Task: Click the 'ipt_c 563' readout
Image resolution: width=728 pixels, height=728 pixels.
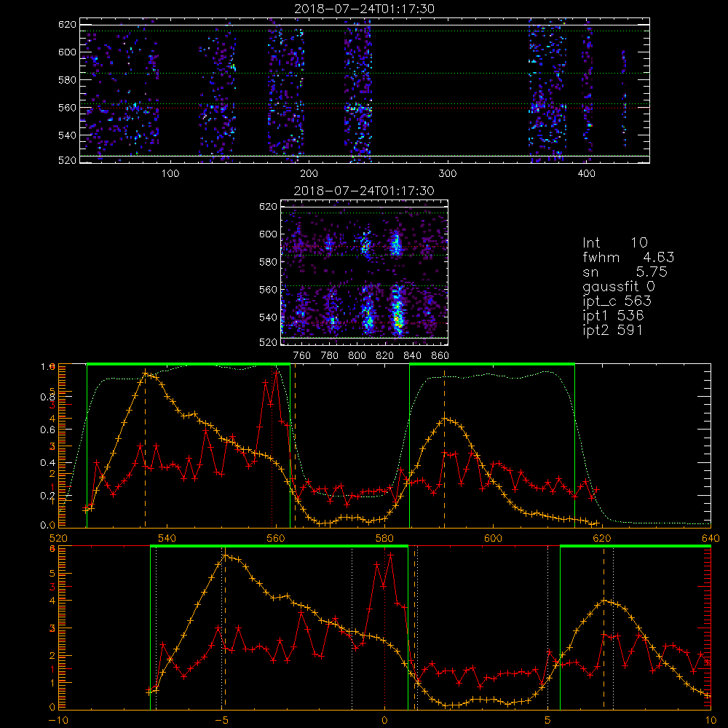Action: click(x=617, y=301)
